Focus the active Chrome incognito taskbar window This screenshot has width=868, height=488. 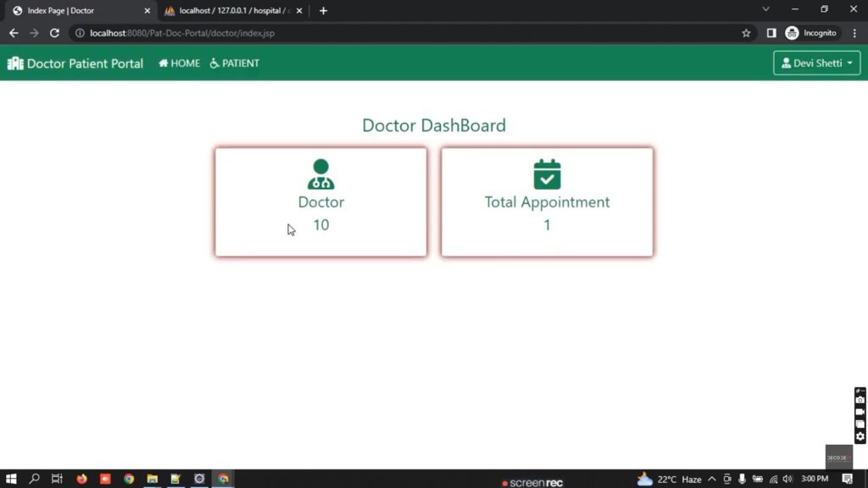(x=223, y=479)
